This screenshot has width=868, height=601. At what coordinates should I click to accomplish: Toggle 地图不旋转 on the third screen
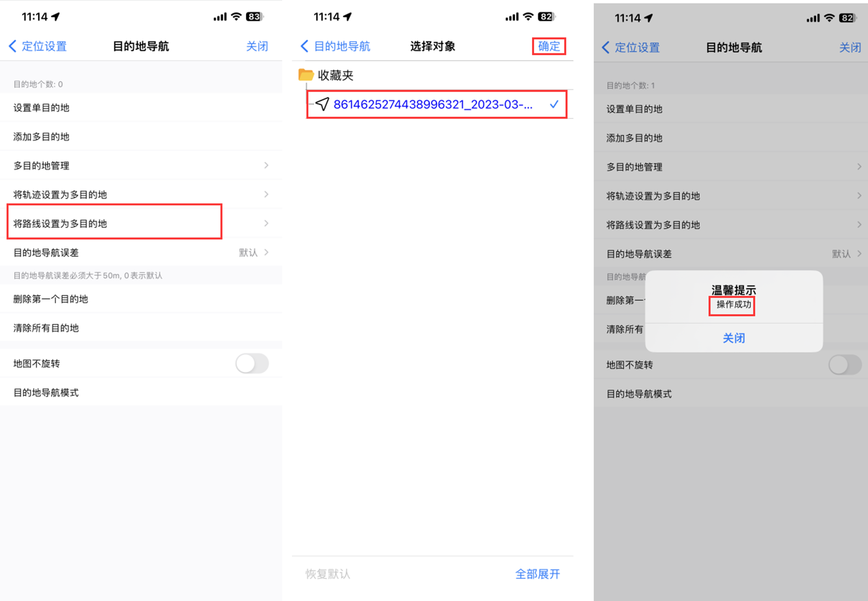coord(845,365)
